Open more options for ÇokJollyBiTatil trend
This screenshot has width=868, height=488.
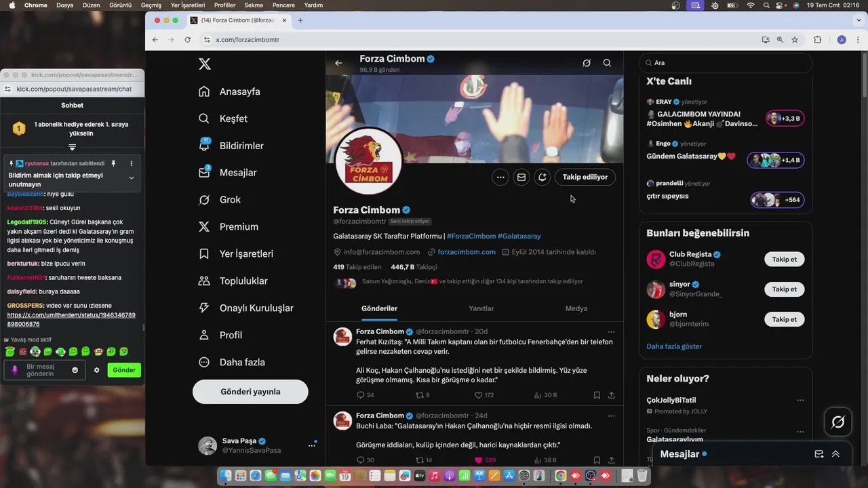click(800, 401)
